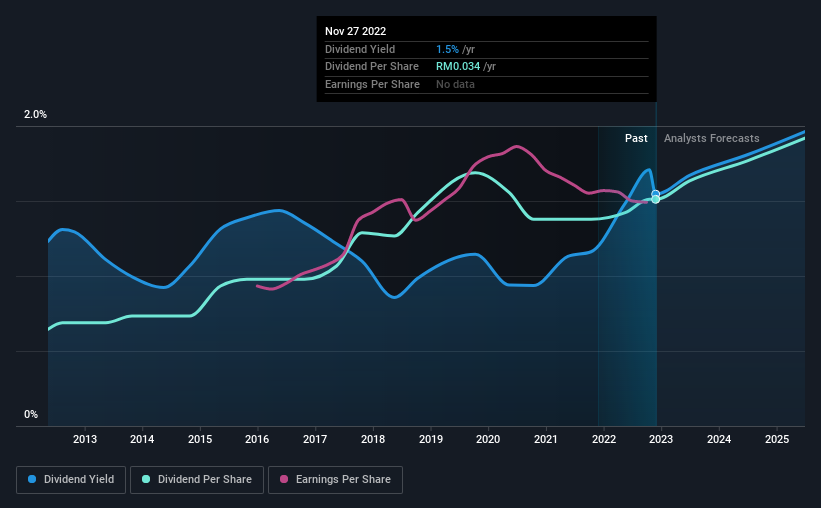Select the 2025 x-axis label

777,439
